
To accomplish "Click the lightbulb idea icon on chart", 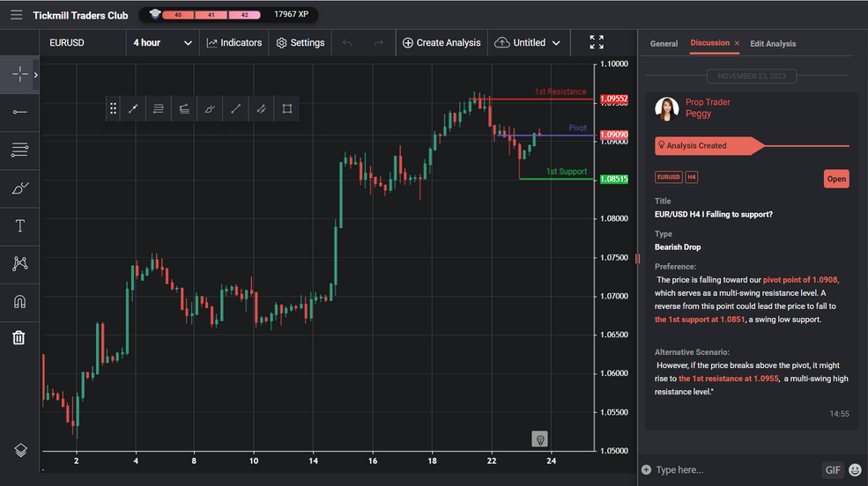I will (x=539, y=439).
